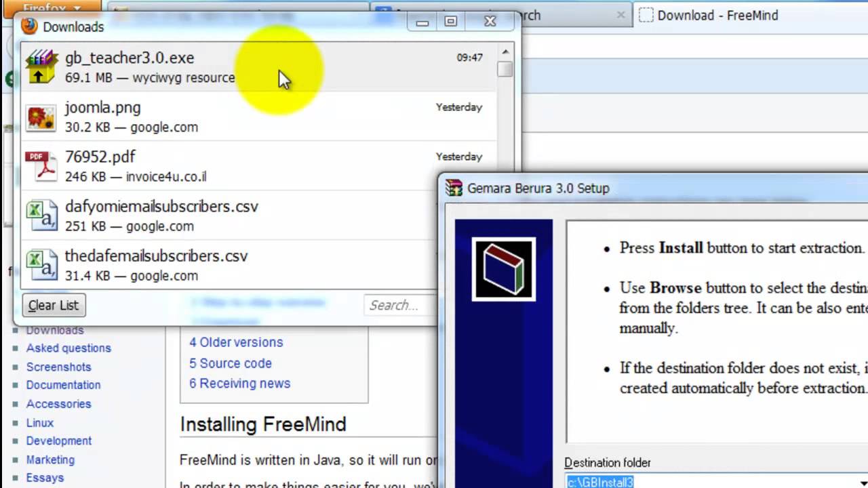
Task: Open the gb_teacher3.0.exe installer icon
Action: tap(42, 66)
